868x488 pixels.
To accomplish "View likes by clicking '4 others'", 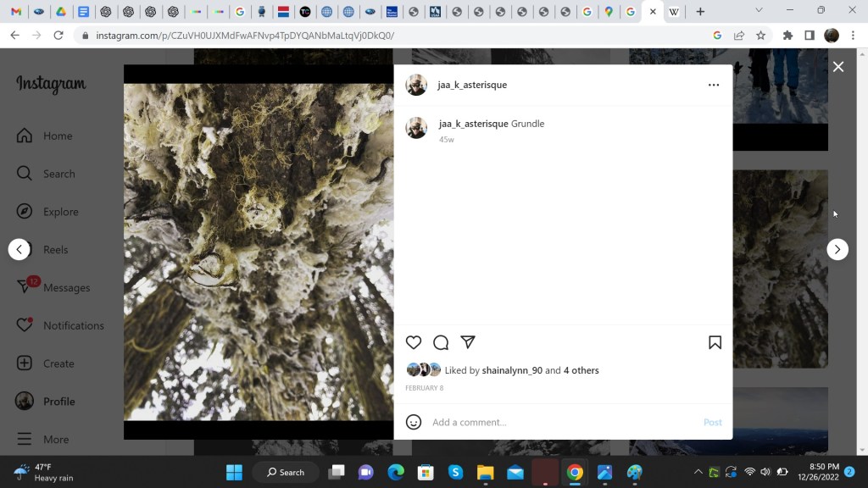I will coord(581,370).
